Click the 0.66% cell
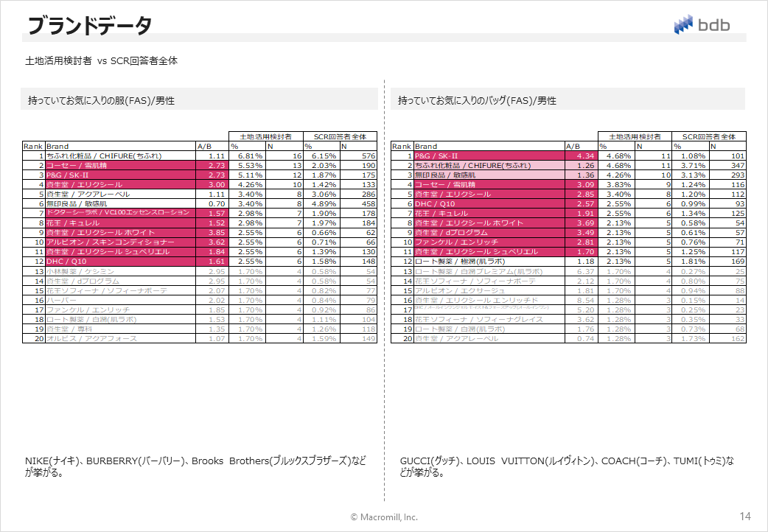Screen dimensions: 768x532 tap(322, 233)
